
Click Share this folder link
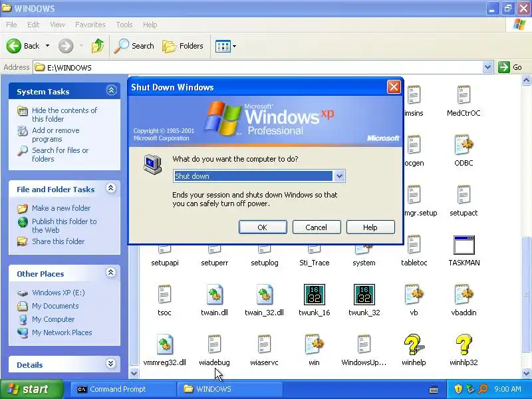pos(59,241)
